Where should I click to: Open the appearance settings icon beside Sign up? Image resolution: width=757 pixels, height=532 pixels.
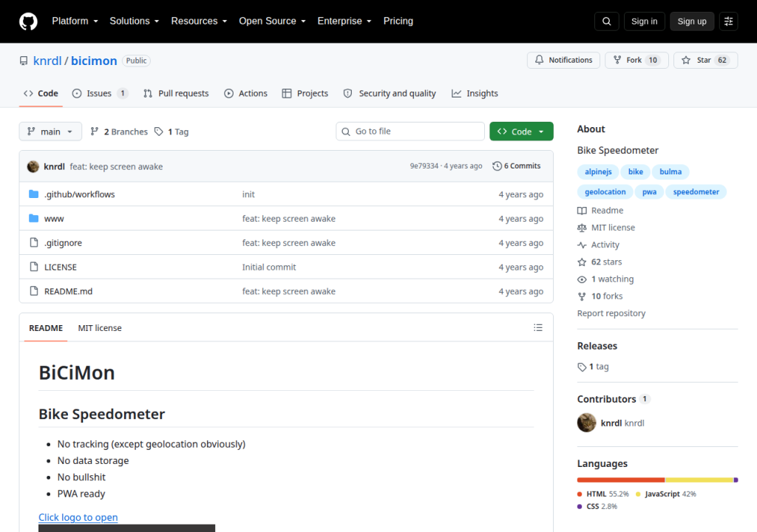click(728, 21)
